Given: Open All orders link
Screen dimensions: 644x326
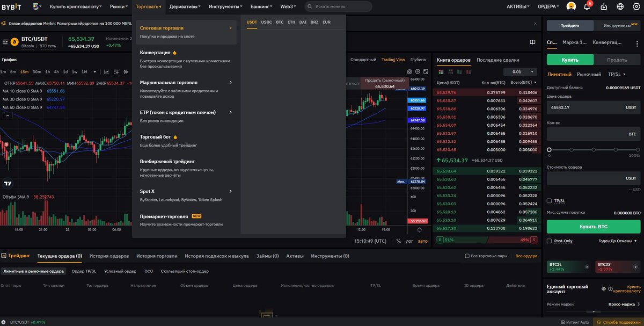Looking at the screenshot, I should point(526,256).
